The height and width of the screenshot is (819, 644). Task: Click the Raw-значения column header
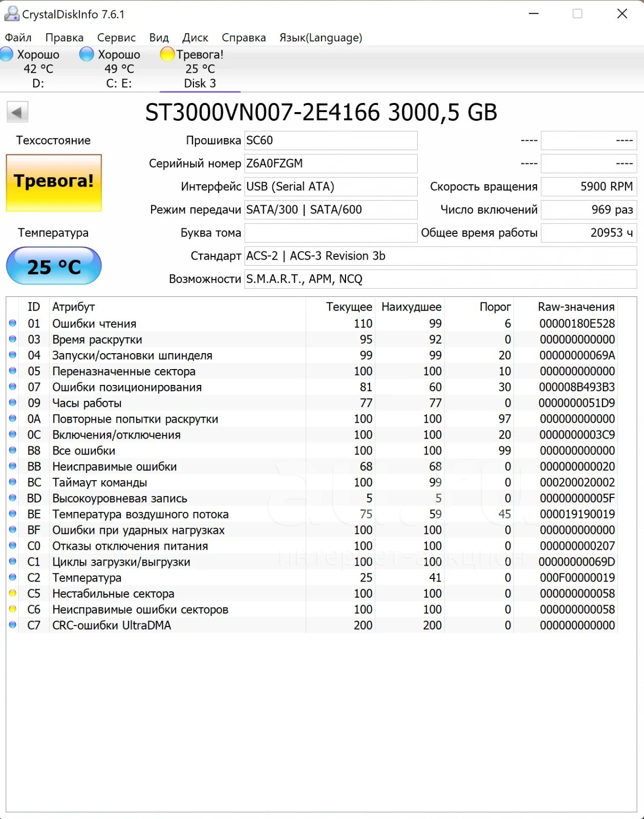pos(576,307)
